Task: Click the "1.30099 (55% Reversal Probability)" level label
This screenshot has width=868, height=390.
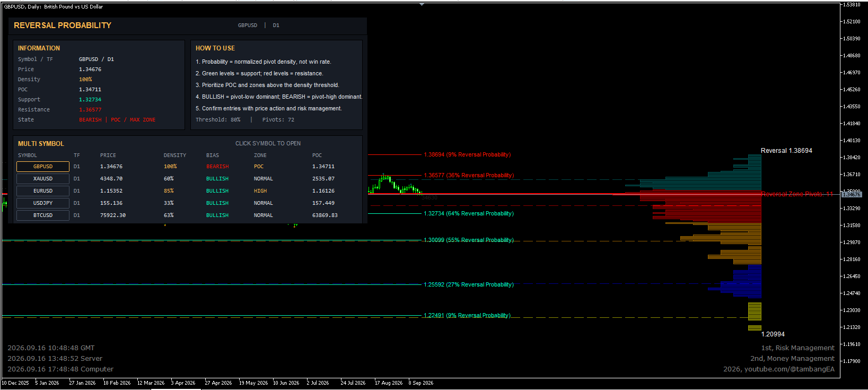Action: (469, 240)
